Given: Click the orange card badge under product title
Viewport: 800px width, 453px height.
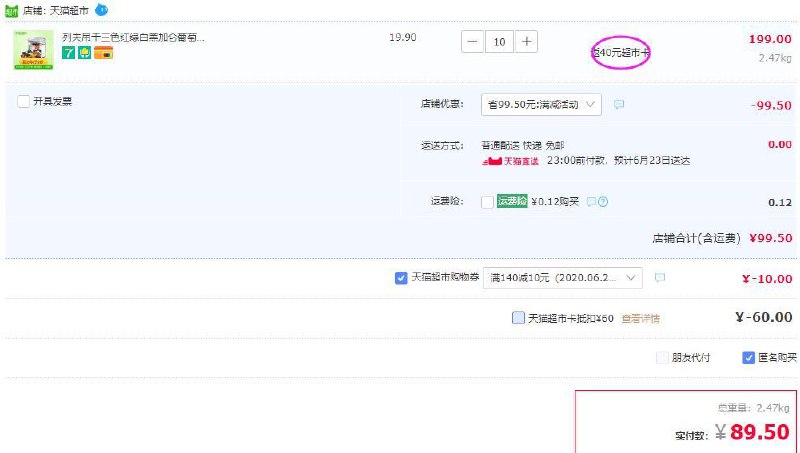Looking at the screenshot, I should pos(104,53).
